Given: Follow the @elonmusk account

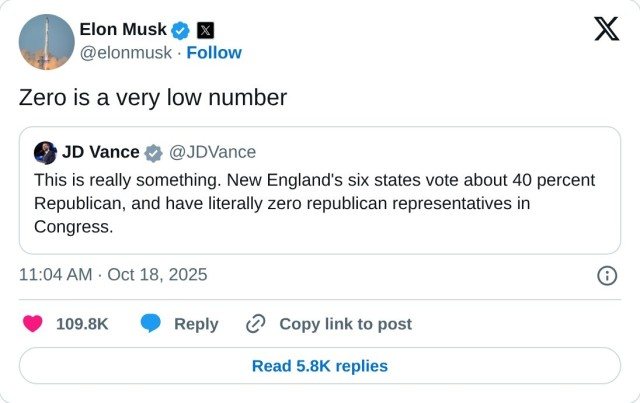Looking at the screenshot, I should [213, 52].
